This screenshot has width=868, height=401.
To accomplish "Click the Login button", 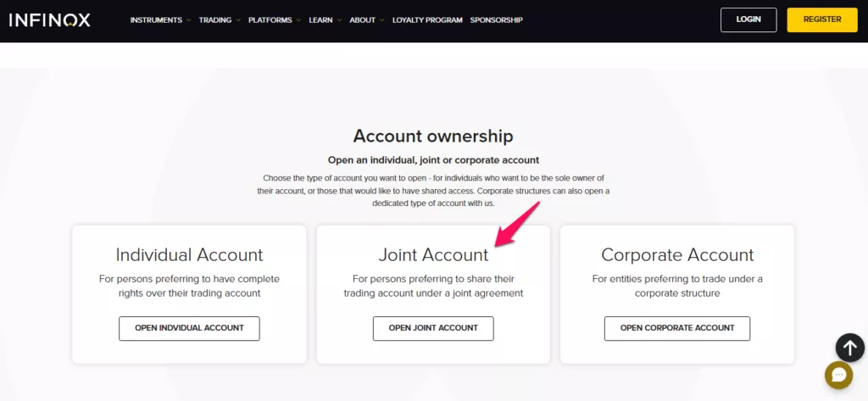I will click(x=748, y=20).
